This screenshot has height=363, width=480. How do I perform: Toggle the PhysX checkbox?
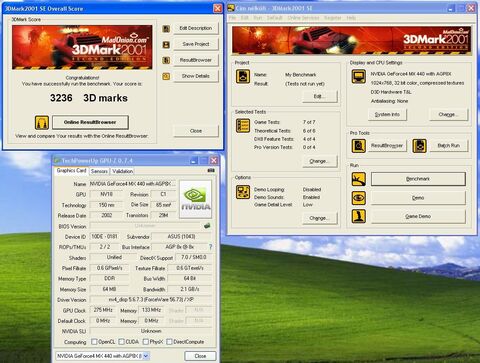146,342
